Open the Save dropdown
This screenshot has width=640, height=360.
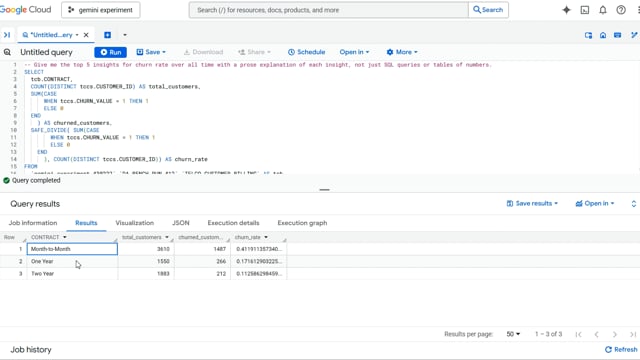[x=151, y=52]
